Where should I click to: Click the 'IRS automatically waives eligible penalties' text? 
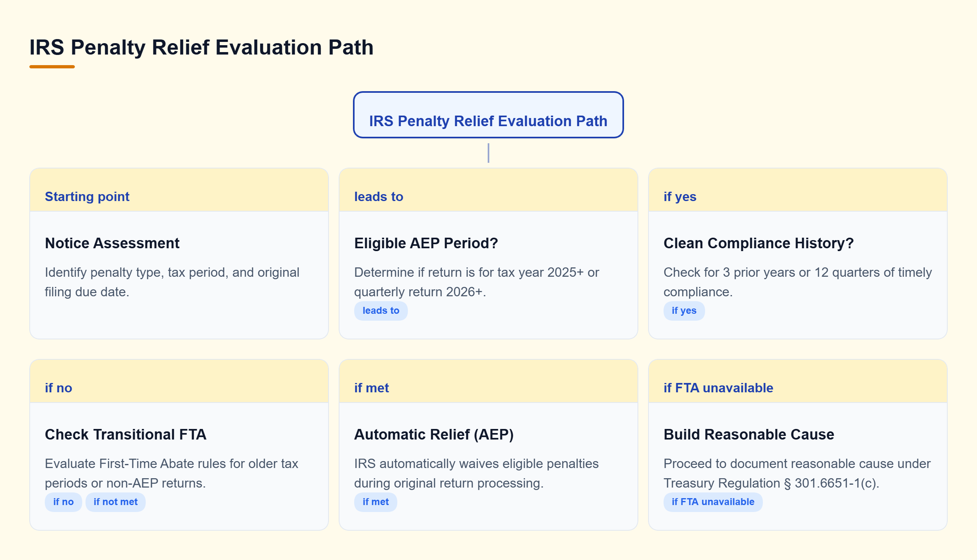(x=476, y=473)
